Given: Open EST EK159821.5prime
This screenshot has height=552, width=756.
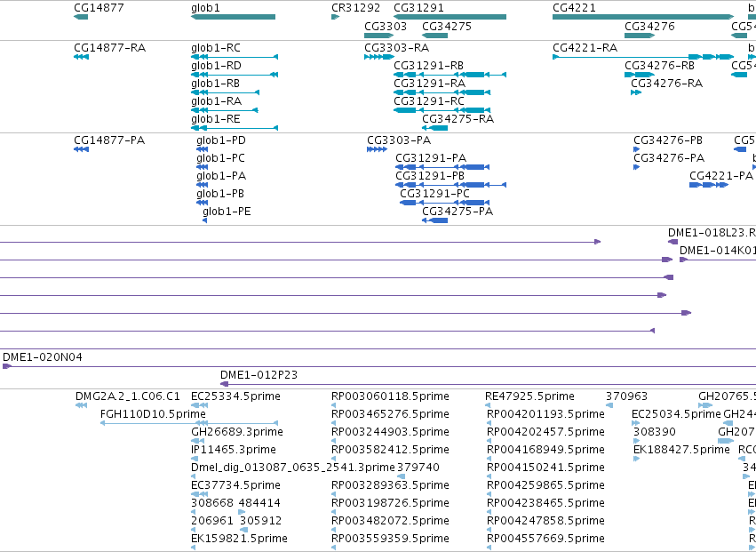Looking at the screenshot, I should pos(194,548).
